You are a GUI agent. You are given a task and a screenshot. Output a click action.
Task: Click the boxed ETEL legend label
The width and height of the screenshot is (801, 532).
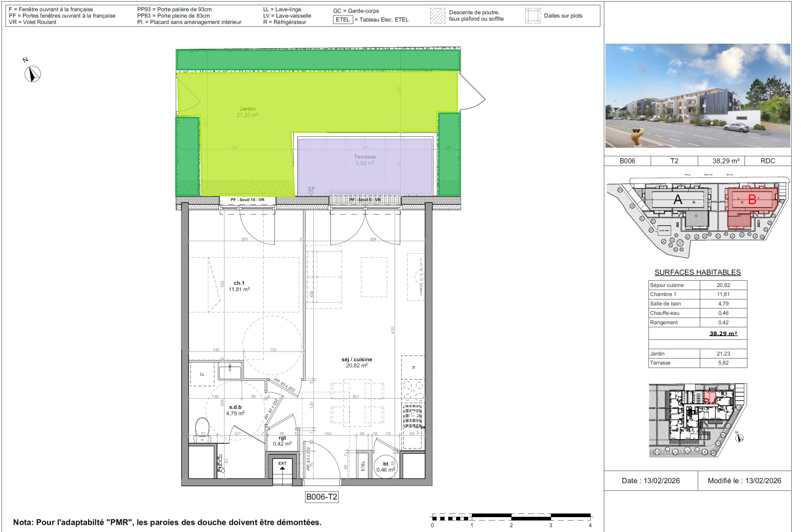coord(343,20)
